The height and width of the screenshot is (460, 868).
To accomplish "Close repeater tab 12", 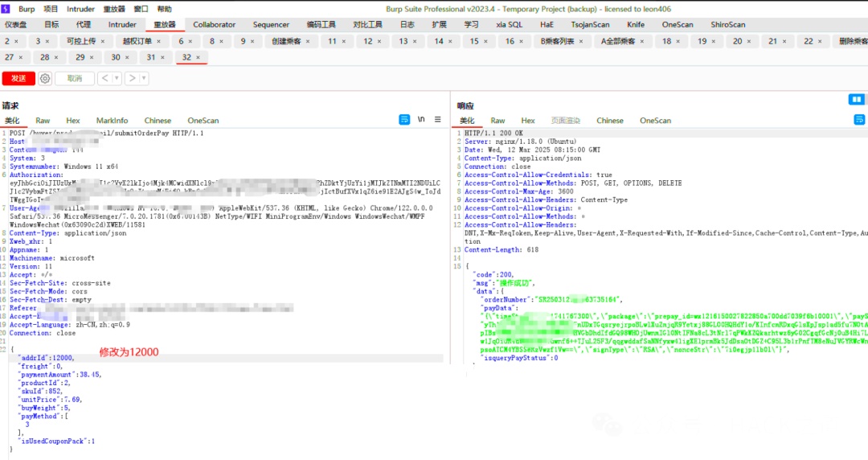I will [x=379, y=42].
